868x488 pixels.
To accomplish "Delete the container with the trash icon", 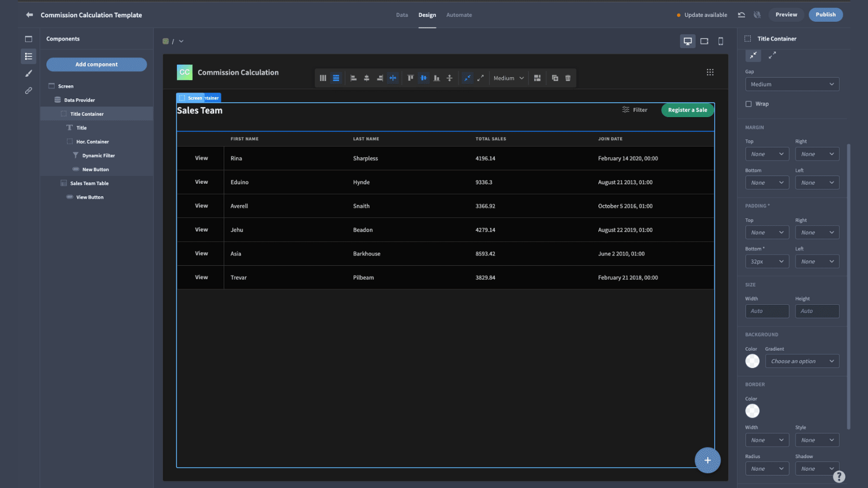I will [568, 78].
